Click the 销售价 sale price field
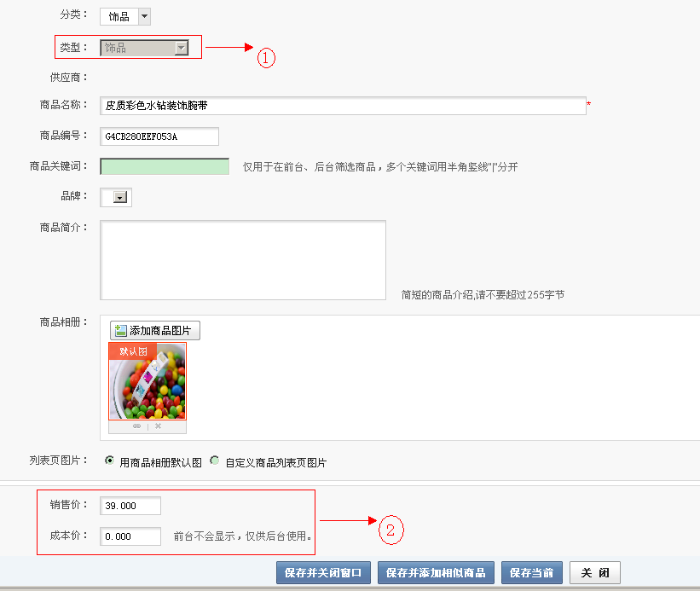The width and height of the screenshot is (700, 591). (x=130, y=506)
